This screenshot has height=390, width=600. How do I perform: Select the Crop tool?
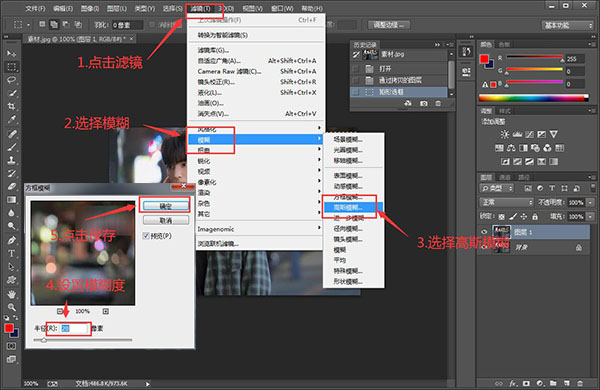point(11,106)
